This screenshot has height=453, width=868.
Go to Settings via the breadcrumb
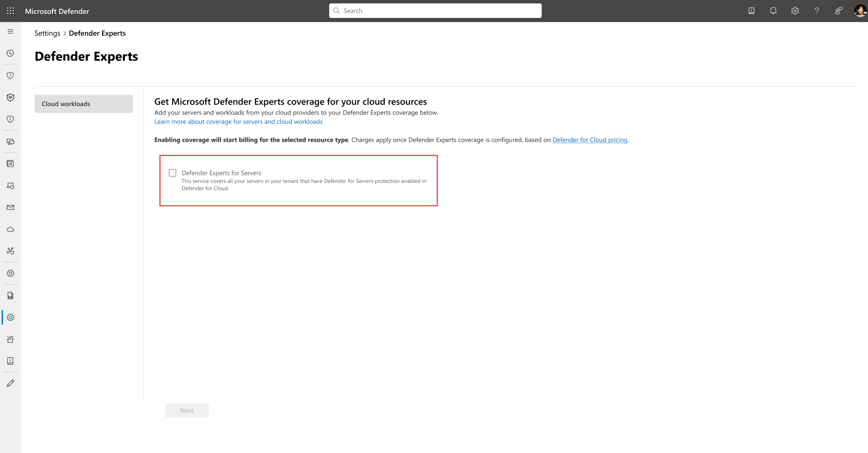[47, 33]
